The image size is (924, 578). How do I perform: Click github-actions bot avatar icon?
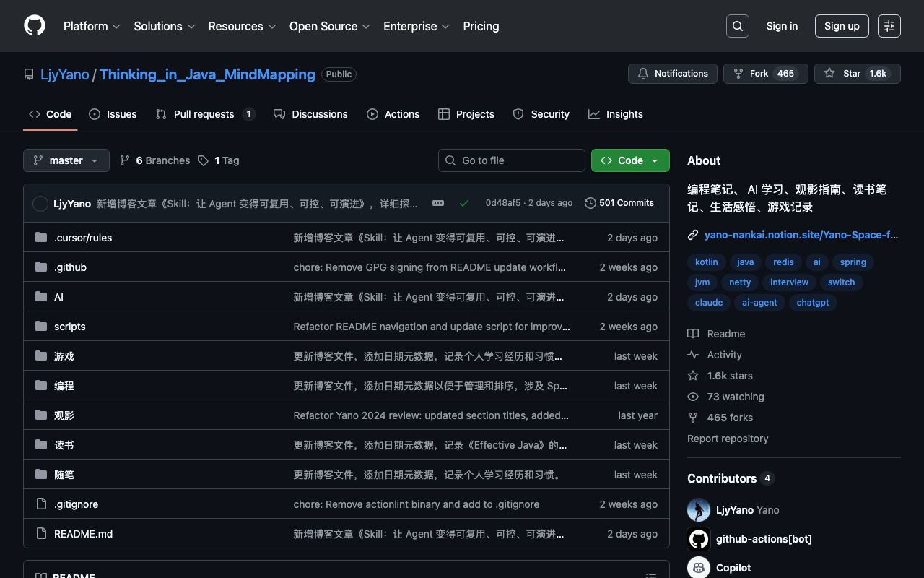pyautogui.click(x=699, y=539)
